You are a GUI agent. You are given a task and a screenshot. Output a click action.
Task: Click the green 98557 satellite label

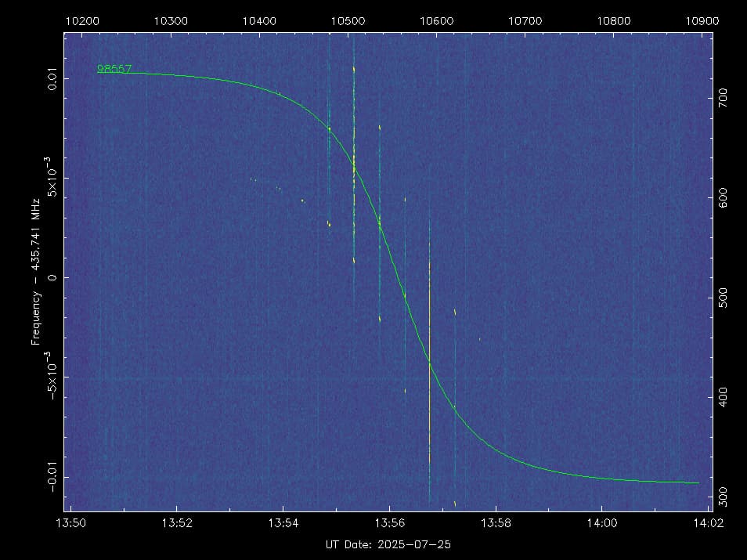coord(114,69)
